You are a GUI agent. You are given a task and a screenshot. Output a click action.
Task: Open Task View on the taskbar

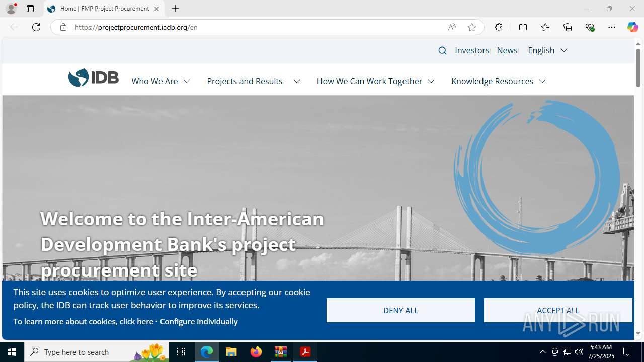pyautogui.click(x=181, y=352)
